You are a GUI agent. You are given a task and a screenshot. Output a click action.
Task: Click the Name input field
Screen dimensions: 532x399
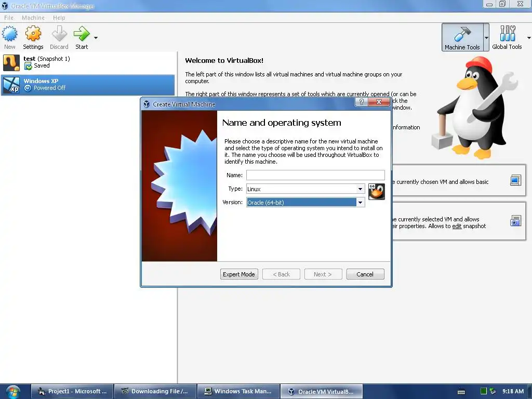click(315, 175)
